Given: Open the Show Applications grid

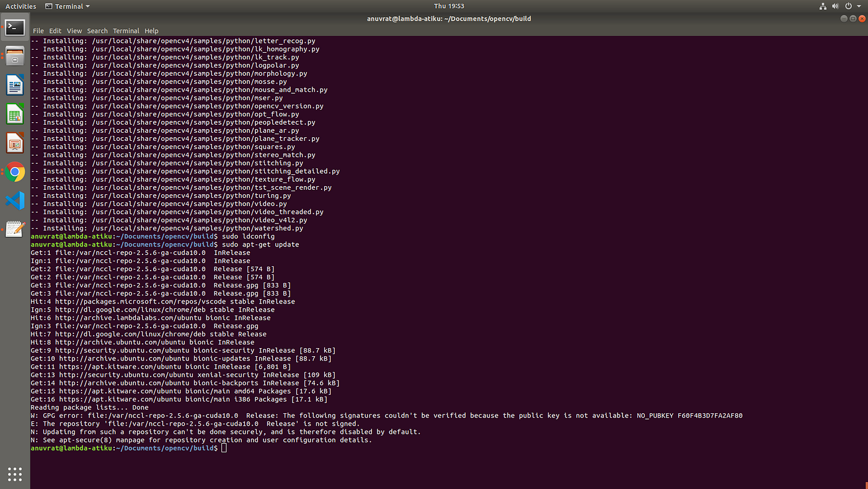Looking at the screenshot, I should 14,474.
